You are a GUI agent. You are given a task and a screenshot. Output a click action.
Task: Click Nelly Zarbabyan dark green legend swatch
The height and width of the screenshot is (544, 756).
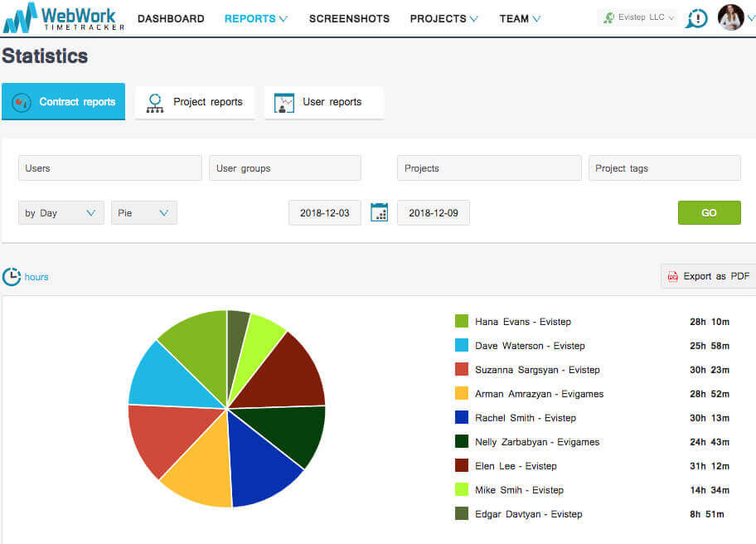[x=462, y=441]
